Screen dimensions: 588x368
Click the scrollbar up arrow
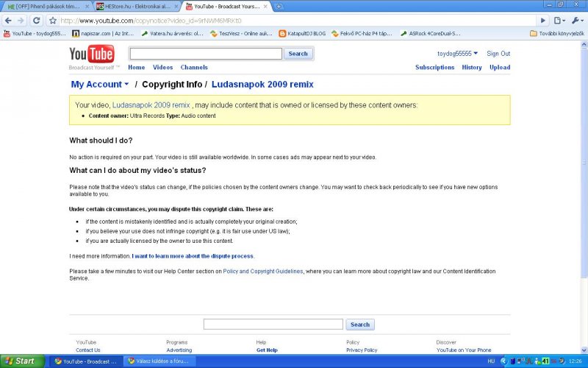pos(584,44)
